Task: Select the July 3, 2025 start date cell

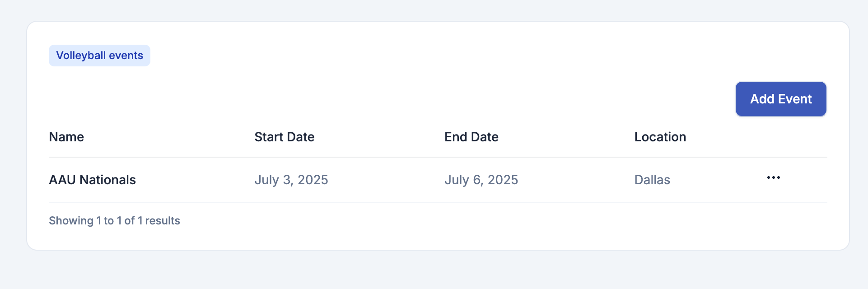Action: click(291, 180)
